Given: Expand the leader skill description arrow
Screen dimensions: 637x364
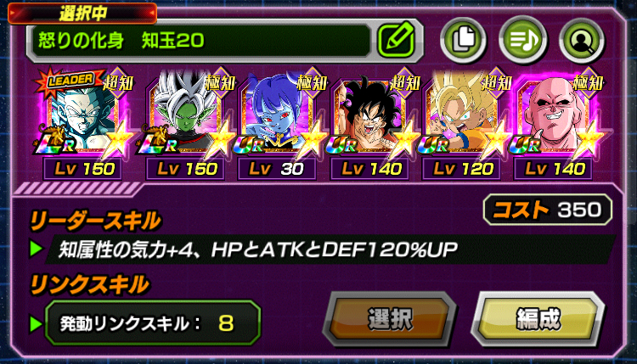Looking at the screenshot, I should coord(36,248).
